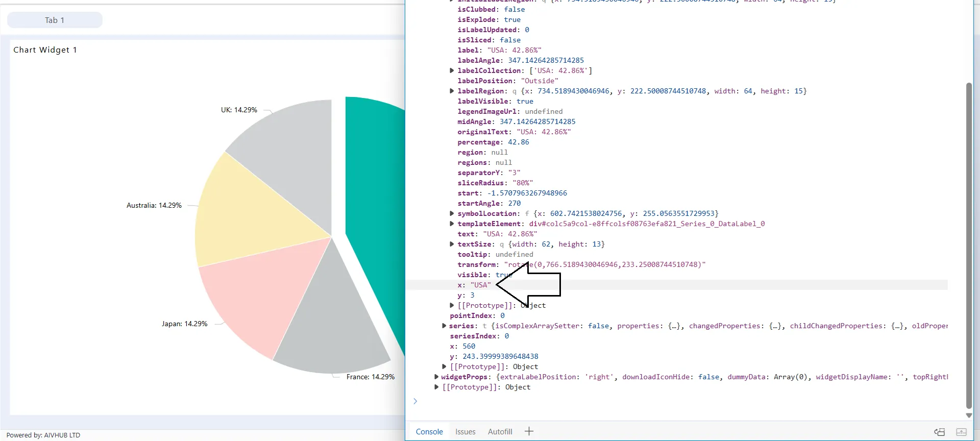This screenshot has height=441, width=980.
Task: Switch to the Issues tab
Action: pyautogui.click(x=465, y=431)
